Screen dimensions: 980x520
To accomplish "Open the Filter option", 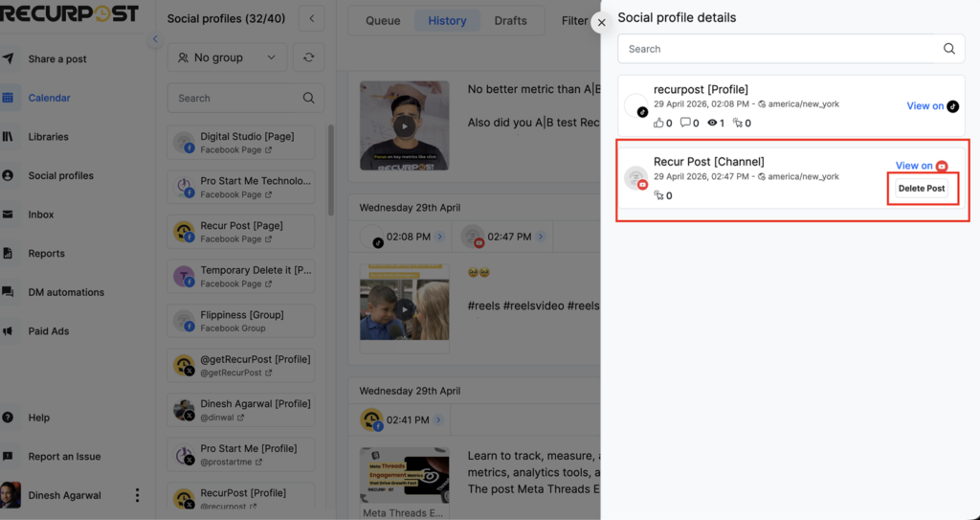I will [574, 21].
